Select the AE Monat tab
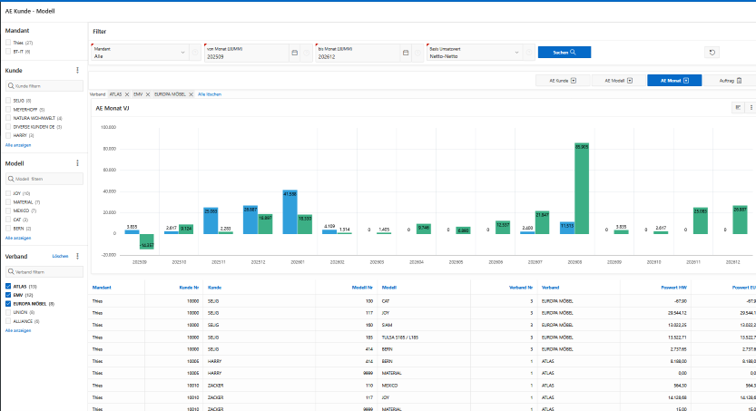Image resolution: width=756 pixels, height=411 pixels. point(675,81)
